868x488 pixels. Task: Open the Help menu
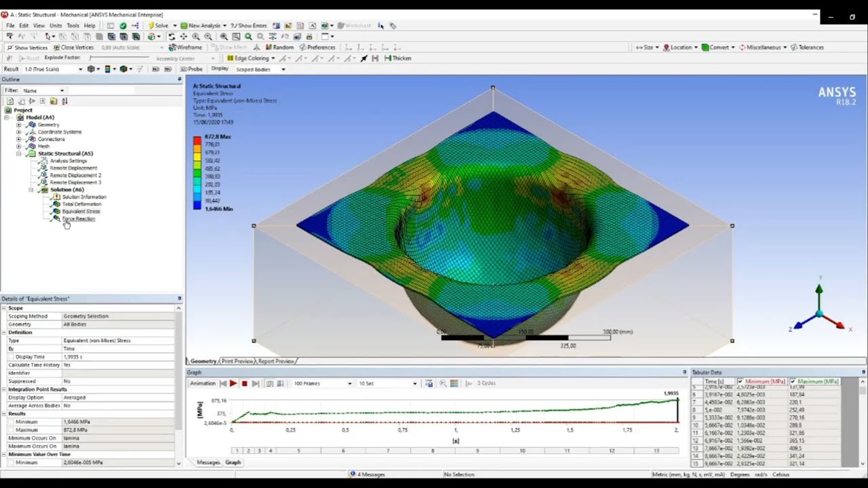pos(90,26)
